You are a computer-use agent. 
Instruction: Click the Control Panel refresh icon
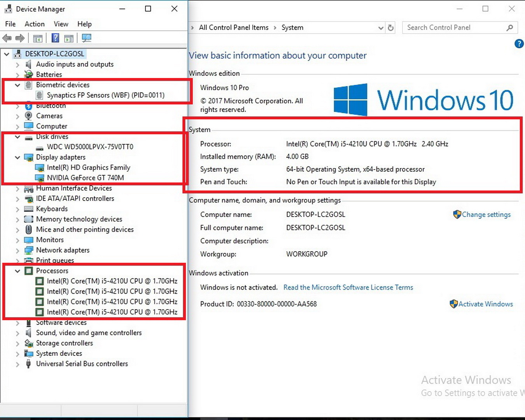click(391, 28)
